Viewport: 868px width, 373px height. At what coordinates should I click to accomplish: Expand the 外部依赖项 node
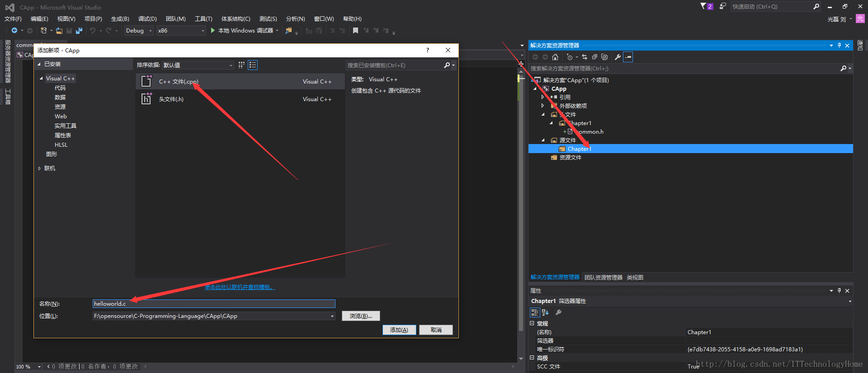click(x=543, y=106)
